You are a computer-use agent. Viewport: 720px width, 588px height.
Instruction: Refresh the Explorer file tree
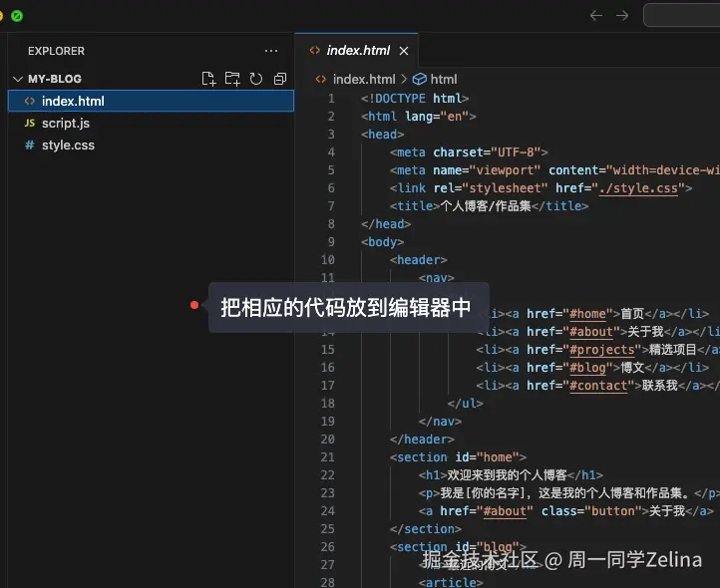point(255,79)
